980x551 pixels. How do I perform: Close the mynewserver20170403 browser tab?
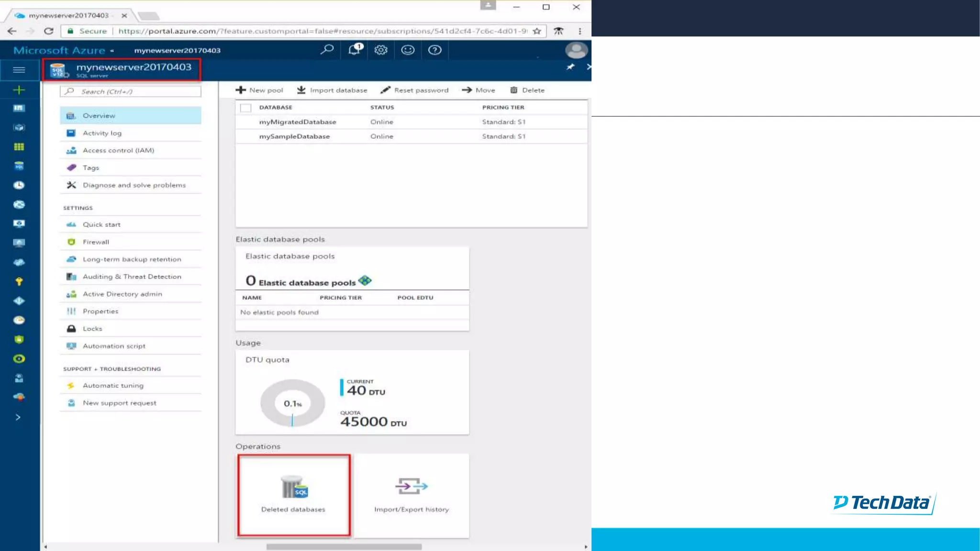pyautogui.click(x=124, y=15)
